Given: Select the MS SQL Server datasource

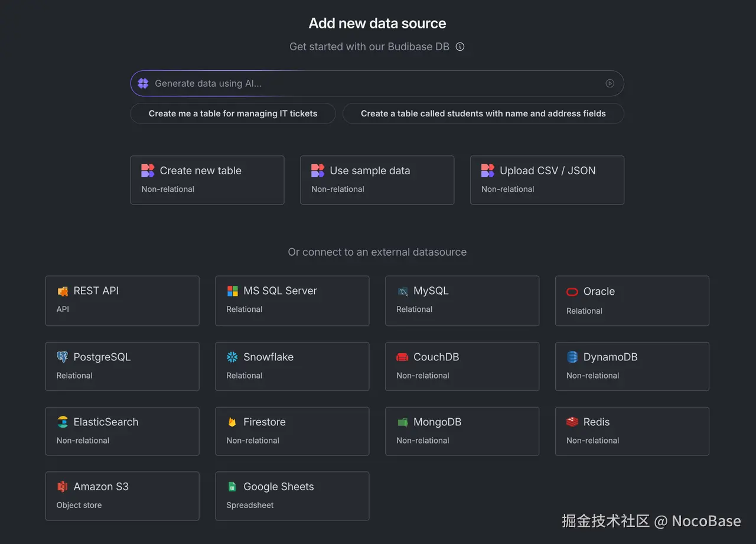Looking at the screenshot, I should click(292, 300).
